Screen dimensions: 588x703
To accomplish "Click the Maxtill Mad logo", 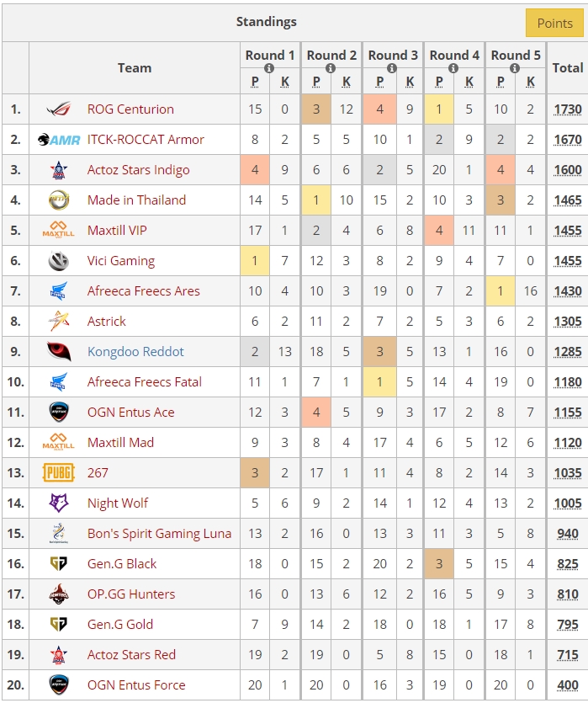I will pyautogui.click(x=59, y=442).
